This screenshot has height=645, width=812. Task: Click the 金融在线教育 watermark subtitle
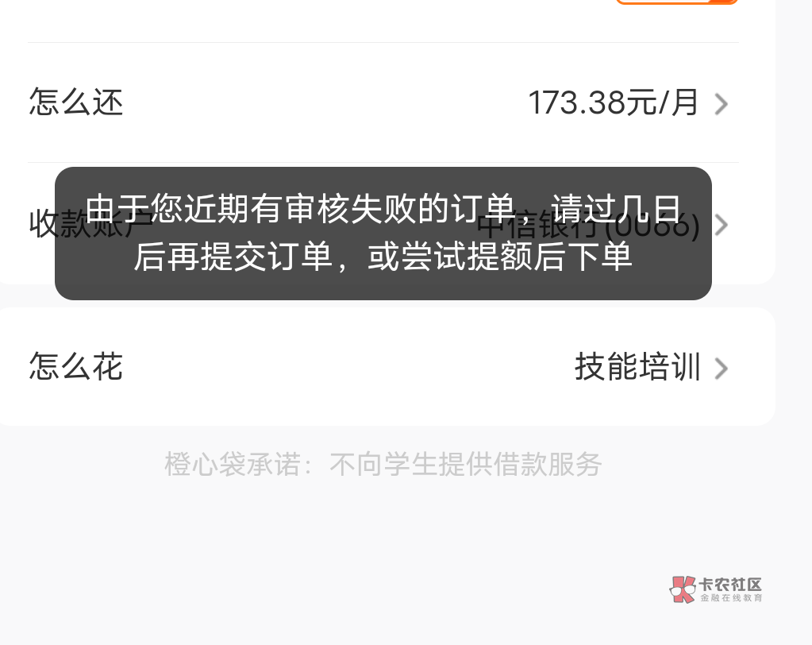(731, 598)
